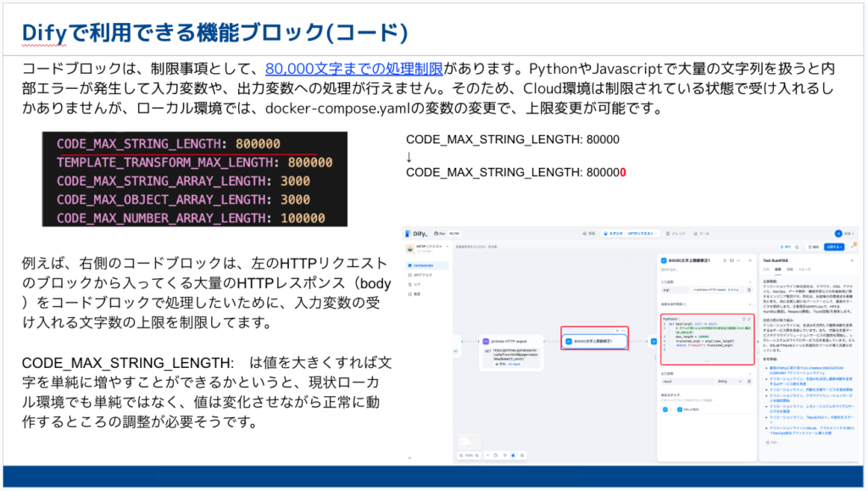
Task: Add an input variable with the plus icon
Action: coord(750,282)
